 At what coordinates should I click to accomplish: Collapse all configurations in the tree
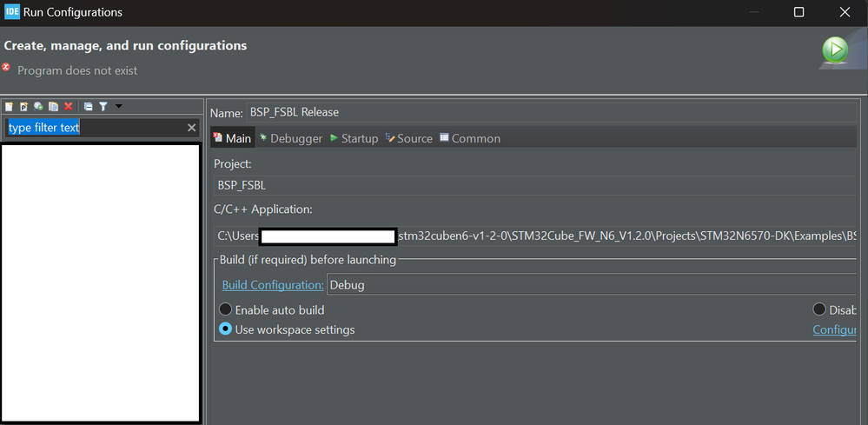coord(88,107)
